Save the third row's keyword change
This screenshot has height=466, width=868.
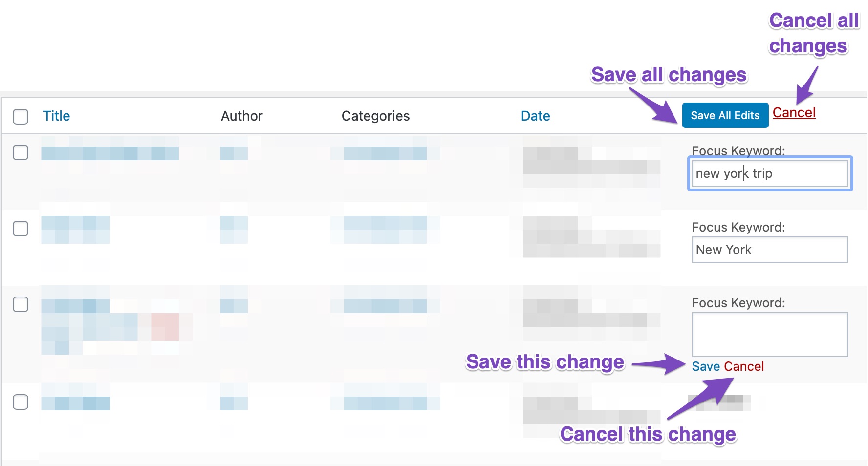pyautogui.click(x=706, y=367)
